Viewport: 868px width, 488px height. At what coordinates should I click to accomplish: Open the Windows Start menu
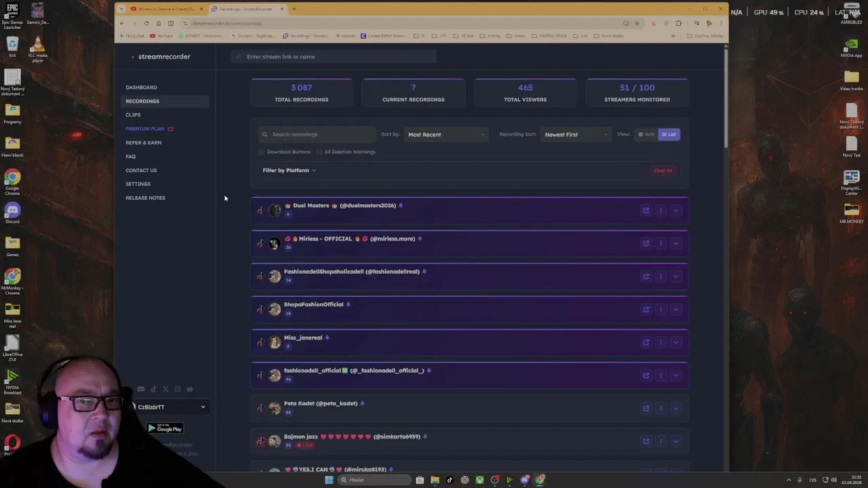point(329,480)
